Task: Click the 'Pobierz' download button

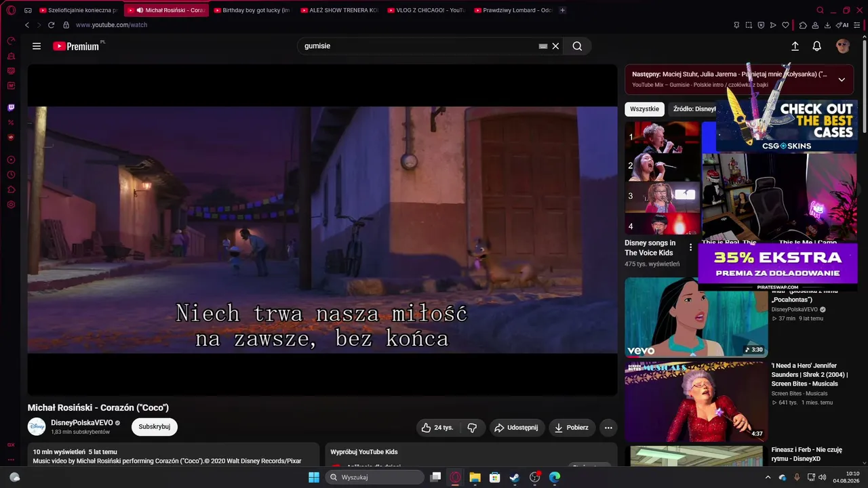Action: [x=572, y=428]
